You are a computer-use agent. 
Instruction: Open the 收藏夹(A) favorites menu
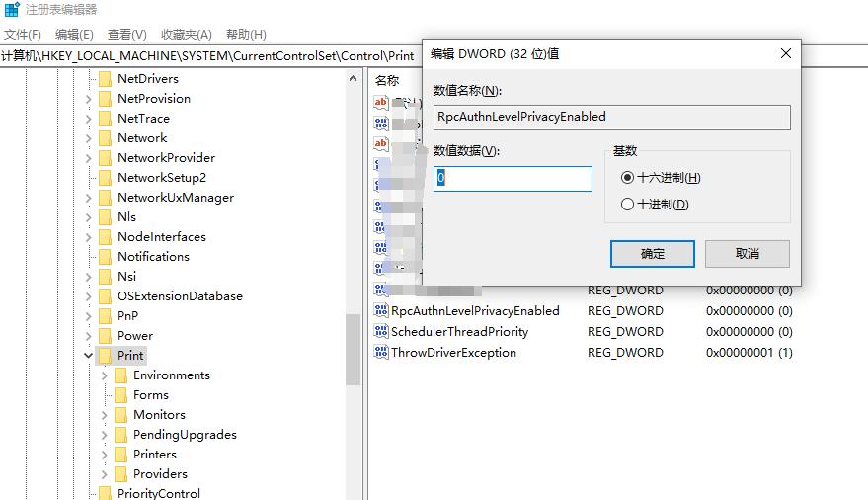coord(187,35)
